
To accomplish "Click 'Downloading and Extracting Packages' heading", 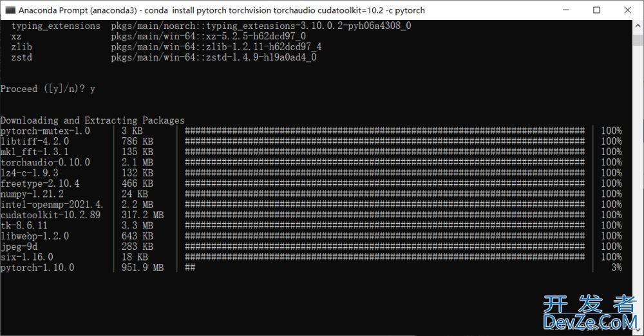I will (x=92, y=120).
